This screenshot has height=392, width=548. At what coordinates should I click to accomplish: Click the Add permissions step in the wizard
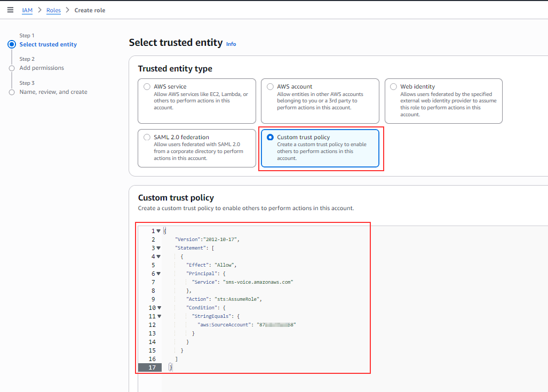click(x=42, y=68)
